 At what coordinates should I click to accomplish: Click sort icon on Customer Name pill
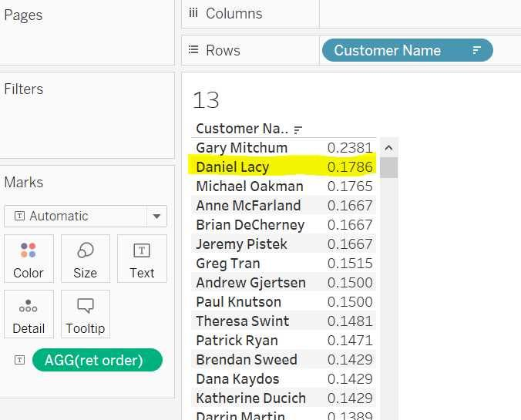[x=476, y=51]
